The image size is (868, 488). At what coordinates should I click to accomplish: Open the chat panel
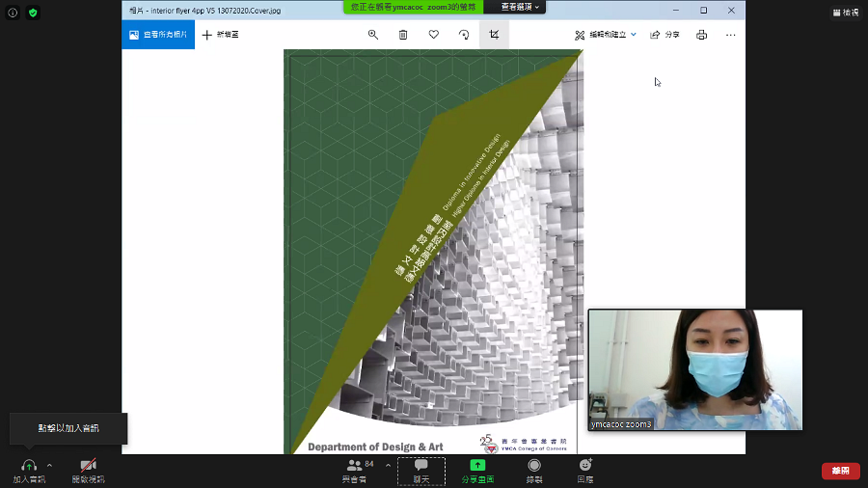pyautogui.click(x=421, y=471)
